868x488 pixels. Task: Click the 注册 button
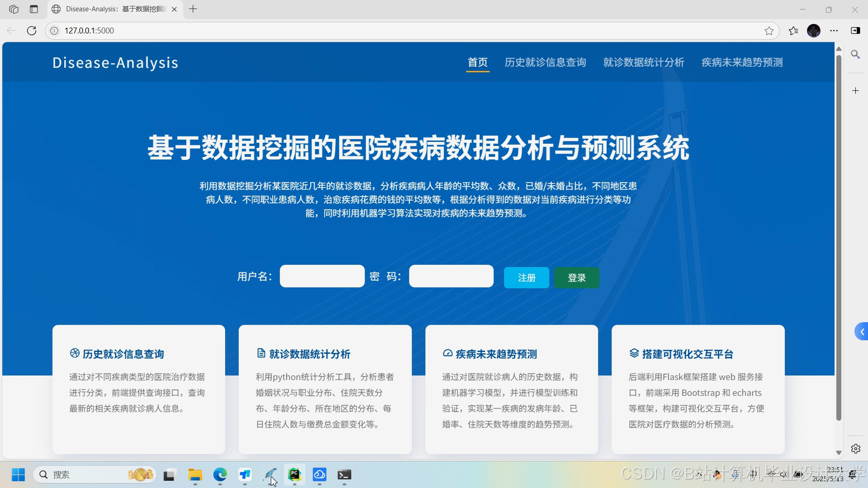526,277
